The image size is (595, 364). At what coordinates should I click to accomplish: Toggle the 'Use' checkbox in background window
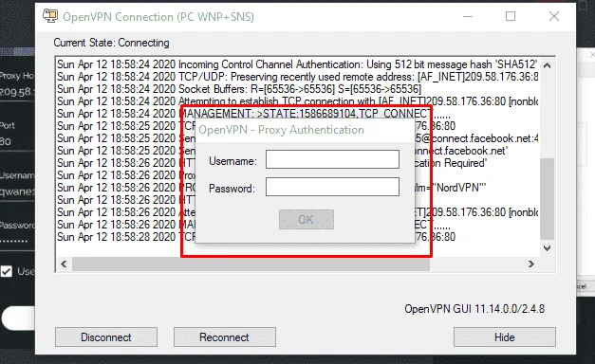7,271
